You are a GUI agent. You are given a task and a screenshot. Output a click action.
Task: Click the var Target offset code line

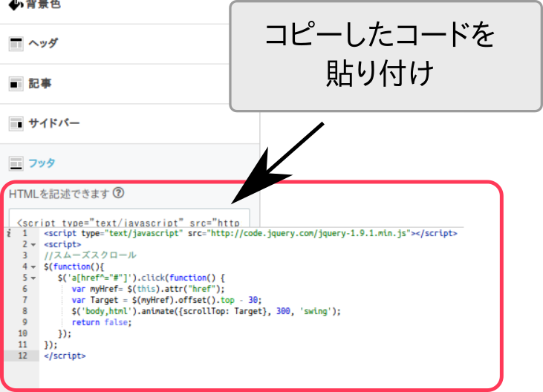tap(166, 300)
